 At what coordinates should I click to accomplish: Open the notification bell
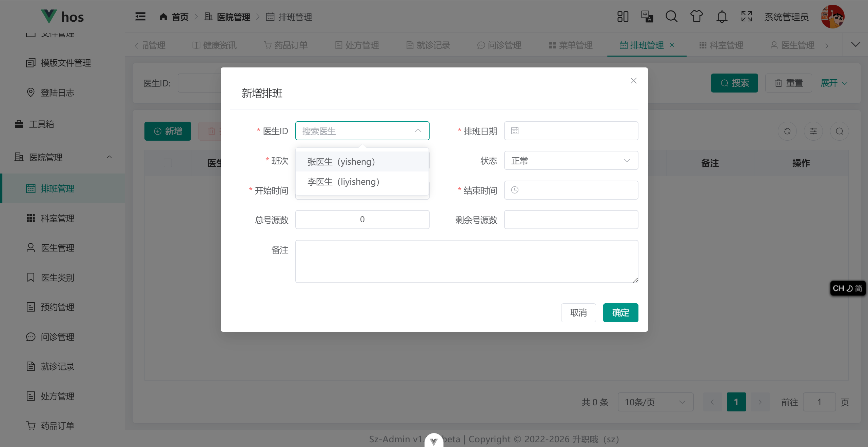(722, 17)
